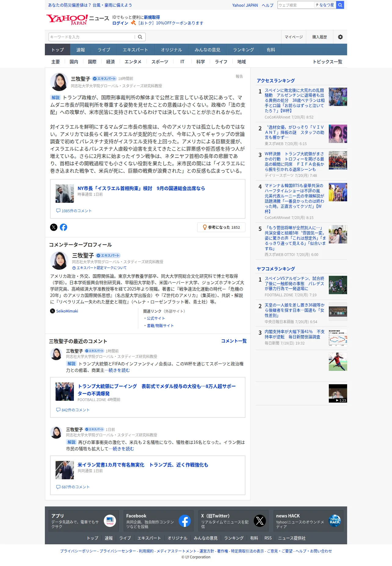Screen dimensions: 392x566
Task: Click the footer news HACK logo icon
Action: [x=335, y=521]
